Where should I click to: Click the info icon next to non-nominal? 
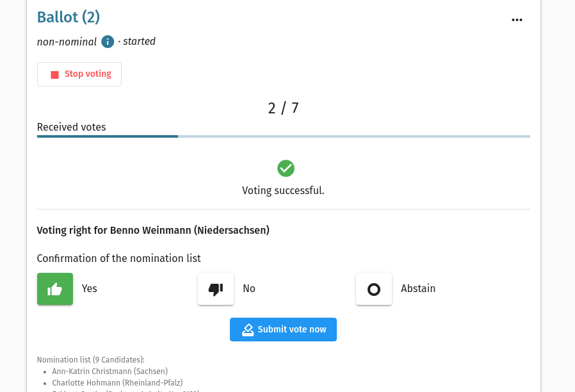click(x=108, y=42)
